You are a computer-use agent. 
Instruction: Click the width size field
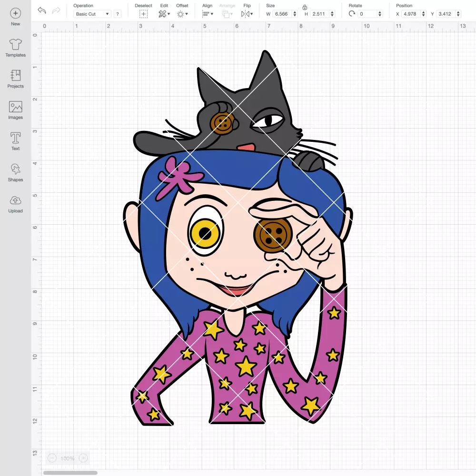tap(282, 14)
